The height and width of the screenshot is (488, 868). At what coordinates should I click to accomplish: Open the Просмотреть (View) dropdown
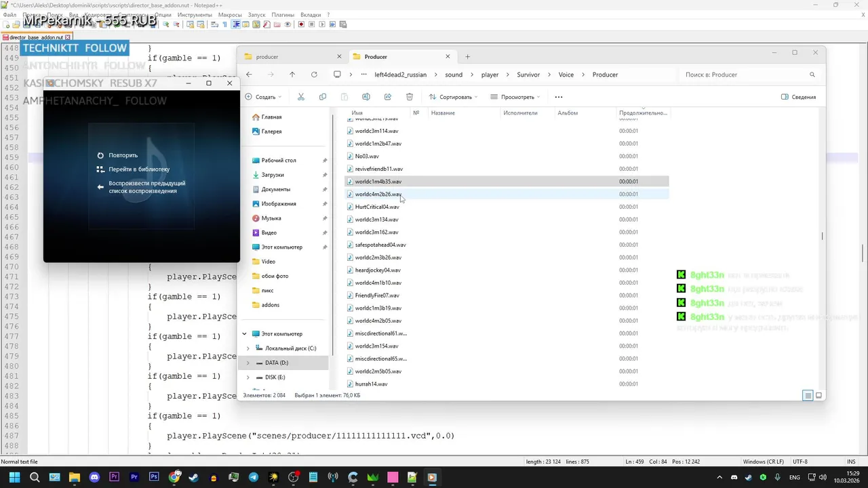click(515, 97)
